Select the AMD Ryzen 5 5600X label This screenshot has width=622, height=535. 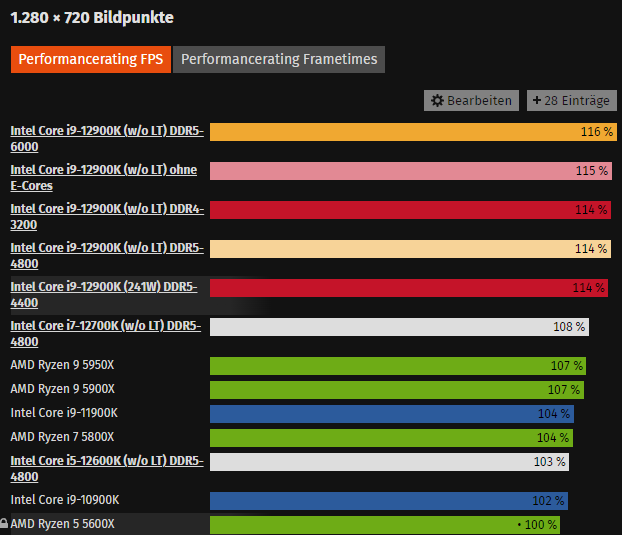(x=63, y=523)
